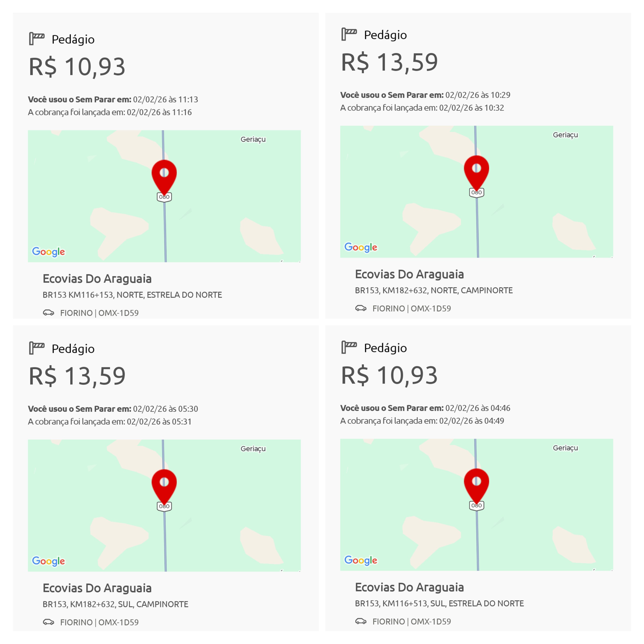Image resolution: width=644 pixels, height=644 pixels.
Task: Click the address BR153, KM182+632, NORTE, CAMPINORTE
Action: pos(434,290)
